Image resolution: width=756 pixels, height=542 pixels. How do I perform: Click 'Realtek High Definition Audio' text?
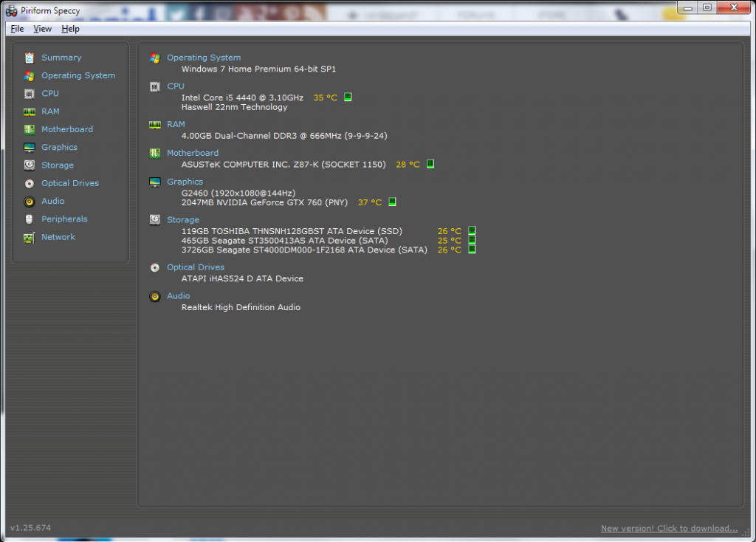pos(241,308)
